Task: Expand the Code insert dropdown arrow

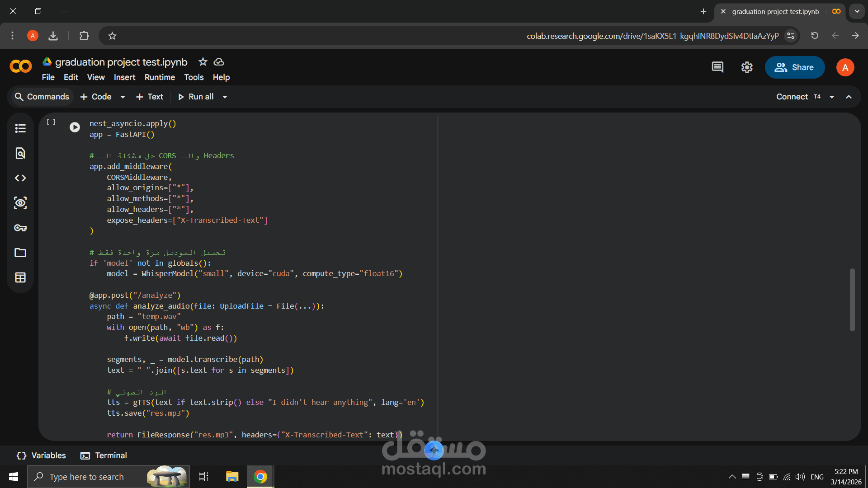Action: point(123,97)
